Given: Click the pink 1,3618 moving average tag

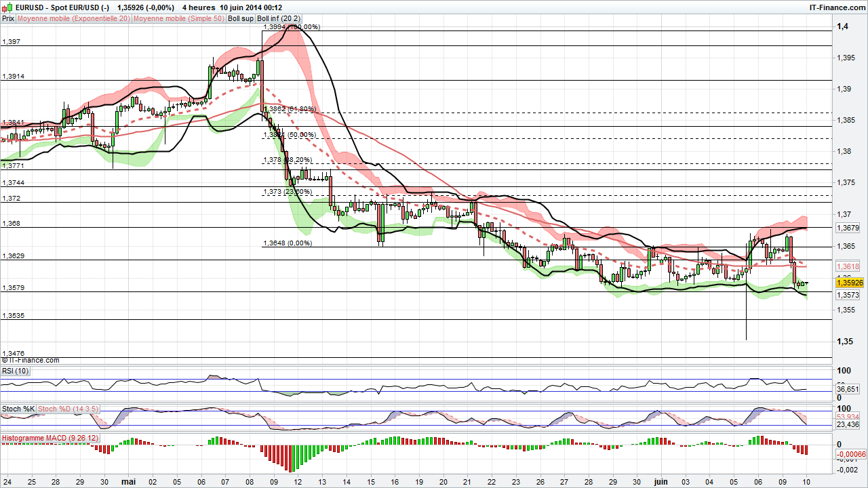Looking at the screenshot, I should (848, 267).
